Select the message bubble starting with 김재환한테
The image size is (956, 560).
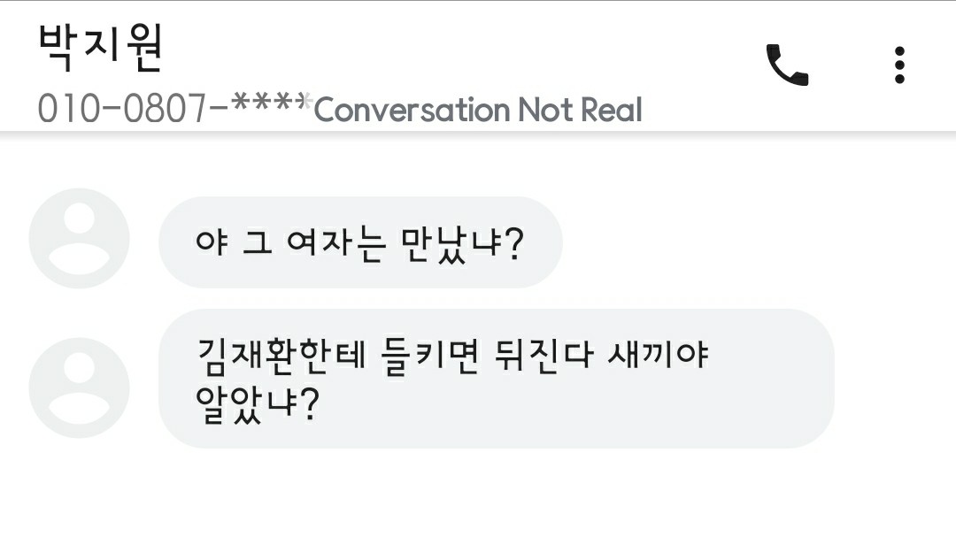point(496,378)
